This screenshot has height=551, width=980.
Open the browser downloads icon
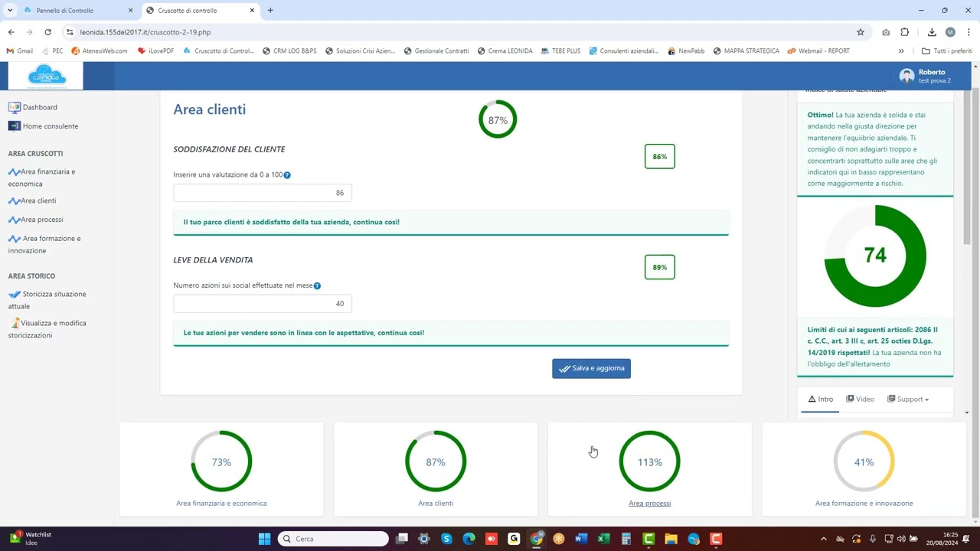pos(932,32)
